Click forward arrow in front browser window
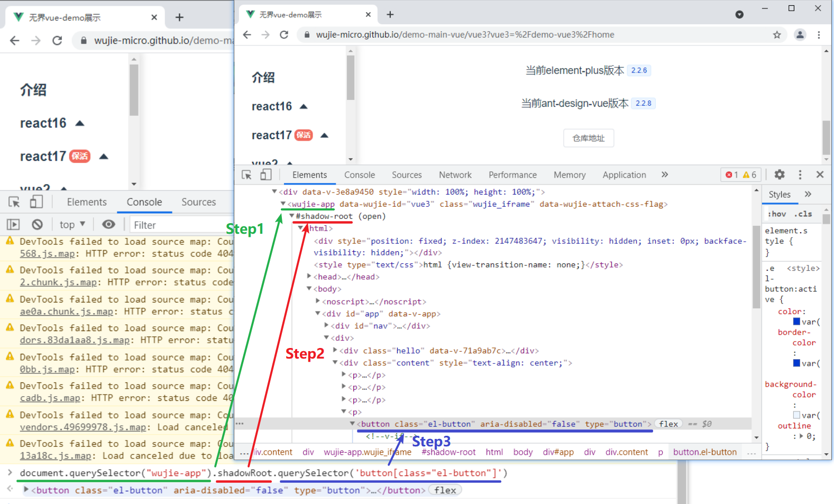The height and width of the screenshot is (504, 834). coord(265,34)
